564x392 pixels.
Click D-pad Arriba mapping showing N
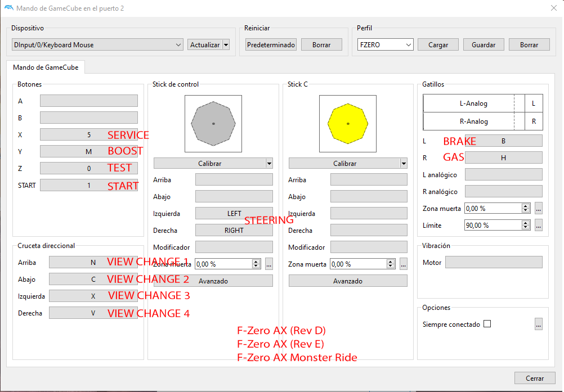pos(93,262)
